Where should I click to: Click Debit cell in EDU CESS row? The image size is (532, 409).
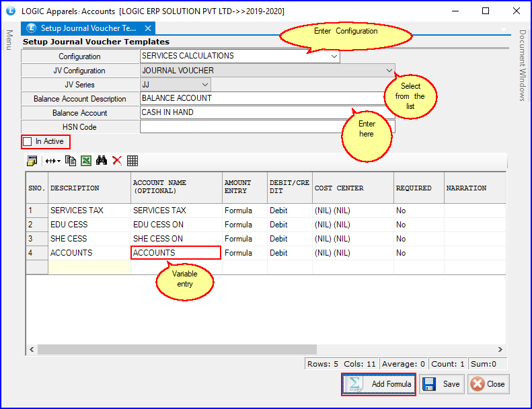click(290, 225)
